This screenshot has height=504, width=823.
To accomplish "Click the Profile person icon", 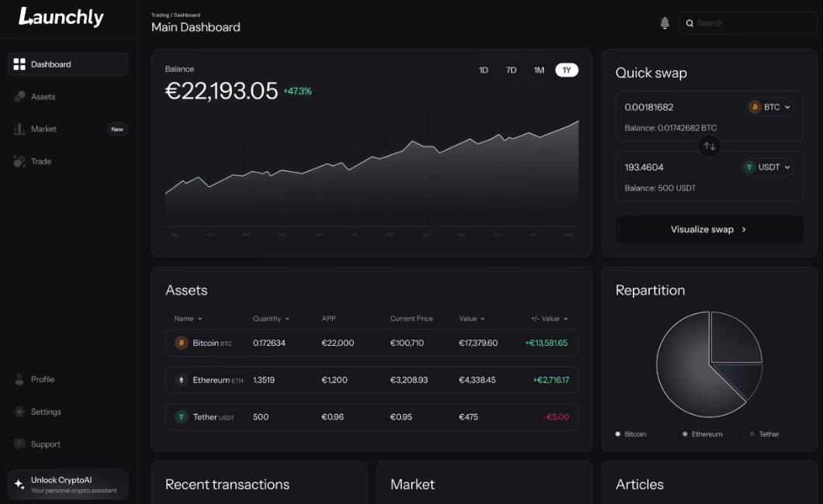I will coord(19,379).
